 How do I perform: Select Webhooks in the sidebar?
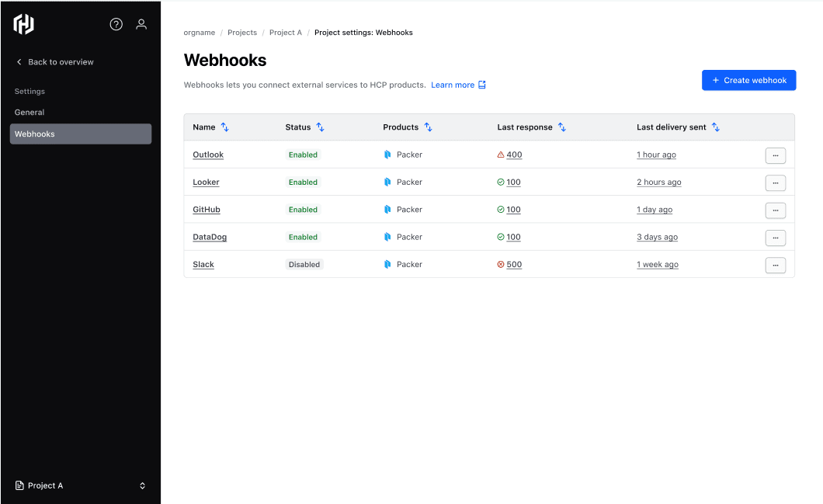click(x=80, y=134)
